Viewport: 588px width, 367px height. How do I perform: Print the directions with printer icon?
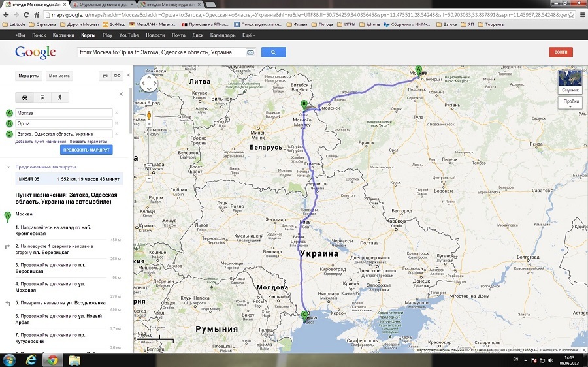pyautogui.click(x=105, y=76)
